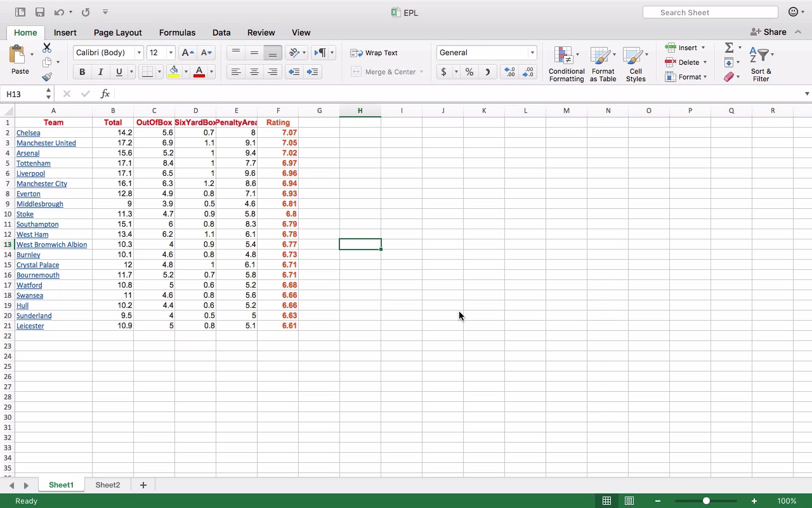
Task: Click the Insert cells button
Action: (685, 48)
